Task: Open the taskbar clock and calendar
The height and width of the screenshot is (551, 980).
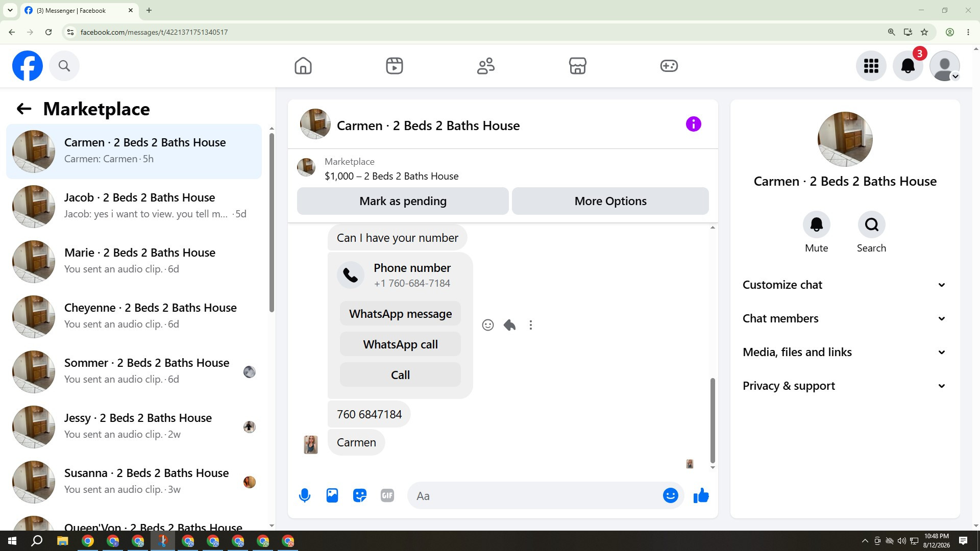Action: [x=937, y=541]
